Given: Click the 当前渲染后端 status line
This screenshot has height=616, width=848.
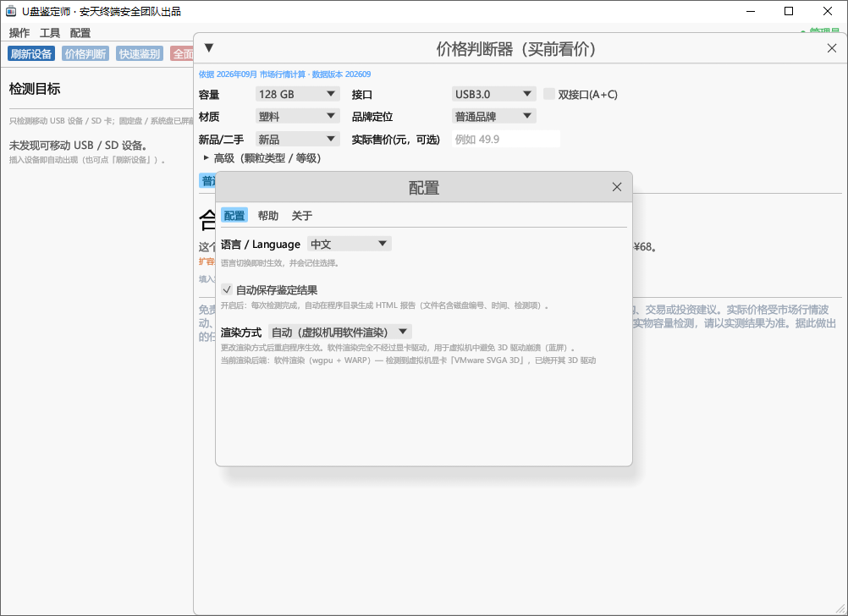Looking at the screenshot, I should pyautogui.click(x=408, y=360).
